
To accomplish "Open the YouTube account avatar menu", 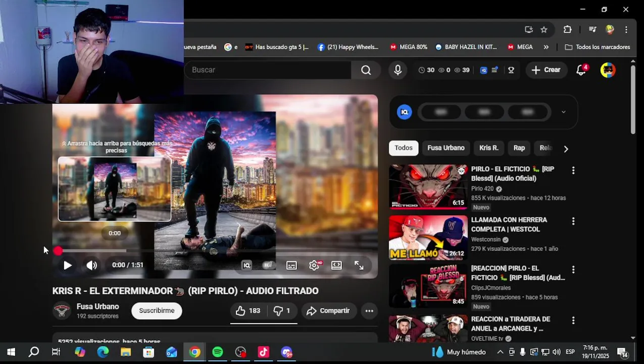I will (608, 70).
